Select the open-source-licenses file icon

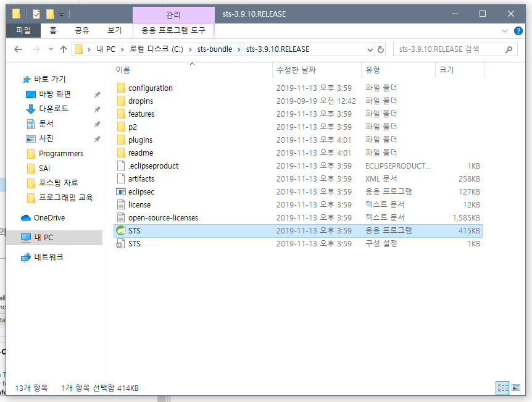(x=121, y=217)
